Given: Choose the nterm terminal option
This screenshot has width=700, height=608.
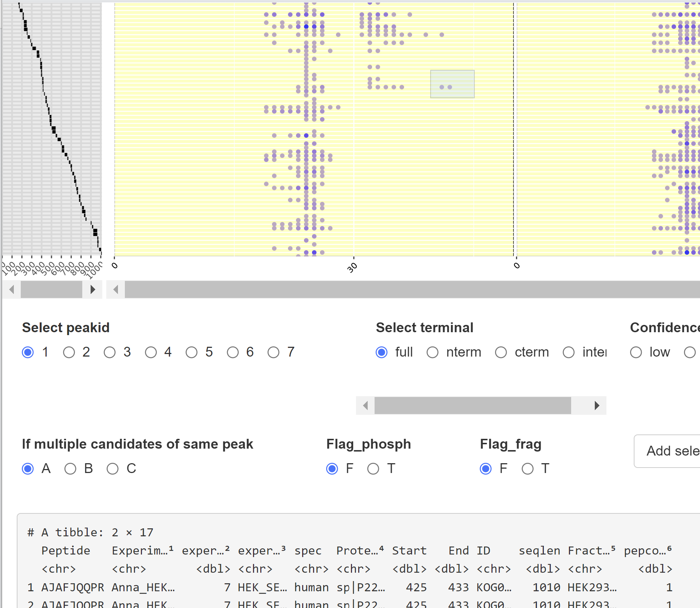Looking at the screenshot, I should 432,352.
